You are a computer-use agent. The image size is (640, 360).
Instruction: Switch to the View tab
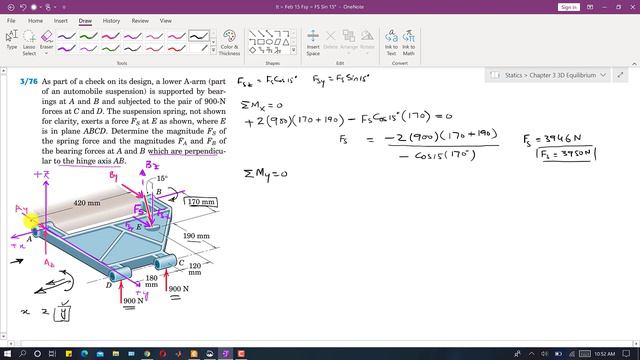pos(165,20)
